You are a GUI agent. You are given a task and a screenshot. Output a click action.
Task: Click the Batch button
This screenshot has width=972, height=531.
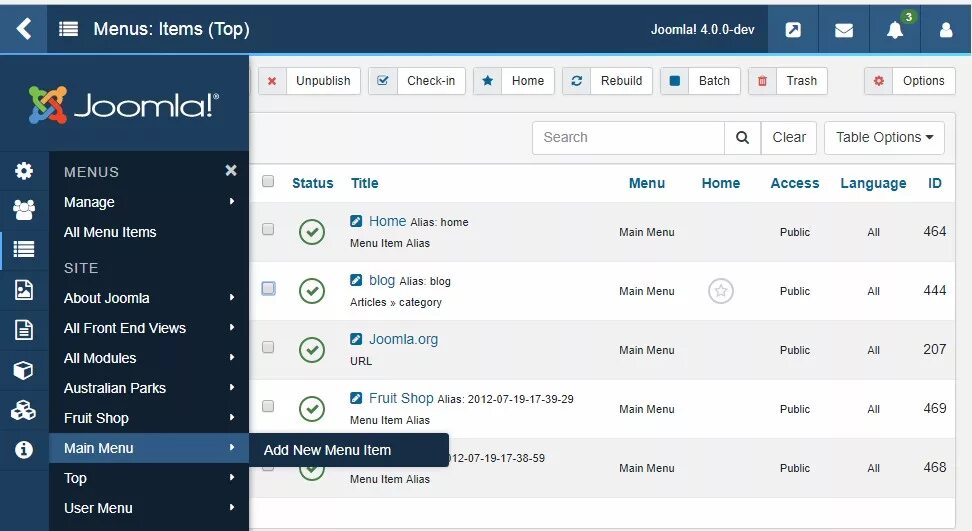click(700, 81)
